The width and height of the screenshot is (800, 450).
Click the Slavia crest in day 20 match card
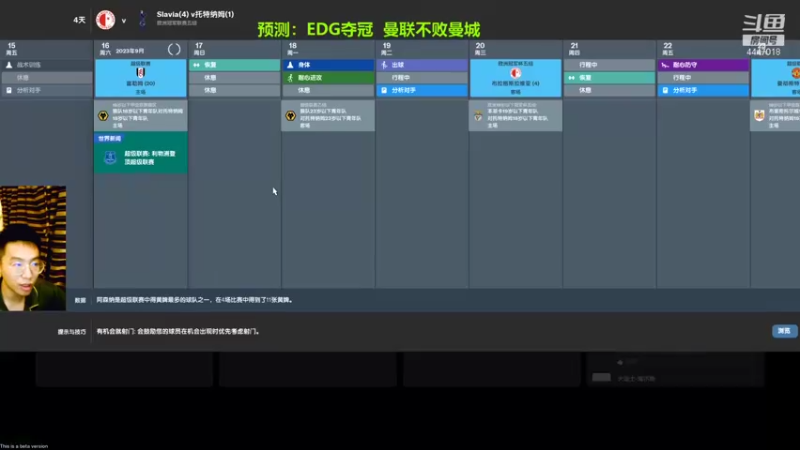[516, 73]
